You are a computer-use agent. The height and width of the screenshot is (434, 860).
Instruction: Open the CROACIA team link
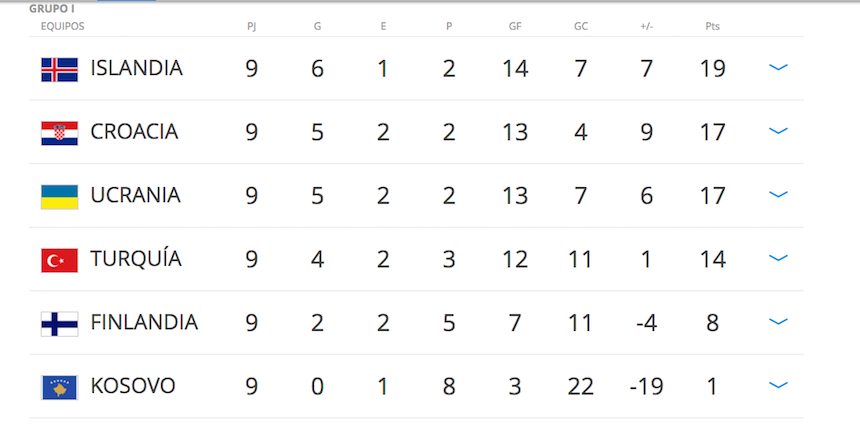134,132
